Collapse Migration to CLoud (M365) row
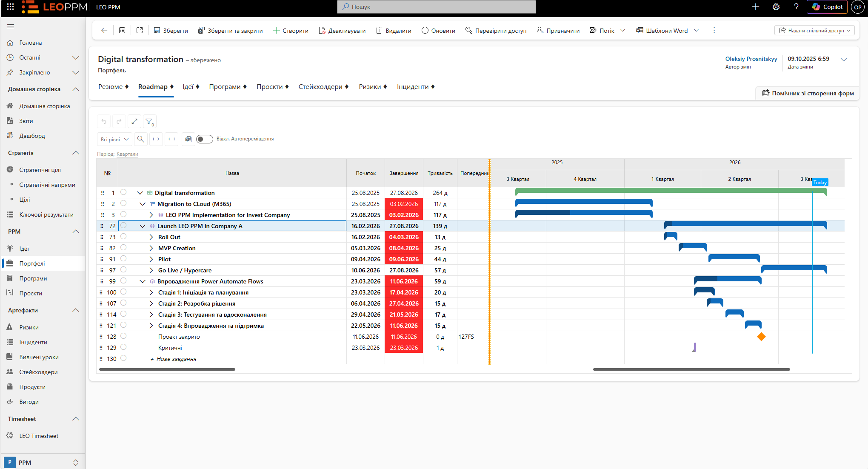The height and width of the screenshot is (469, 868). pyautogui.click(x=143, y=204)
